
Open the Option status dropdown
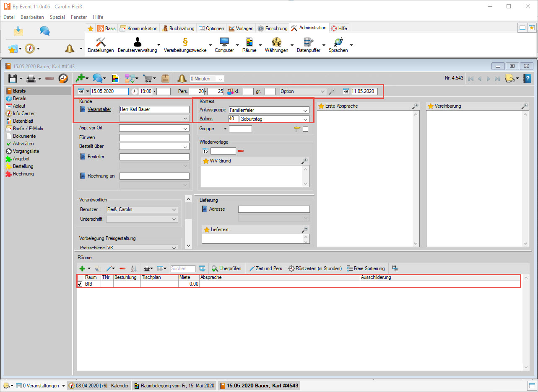(x=322, y=91)
